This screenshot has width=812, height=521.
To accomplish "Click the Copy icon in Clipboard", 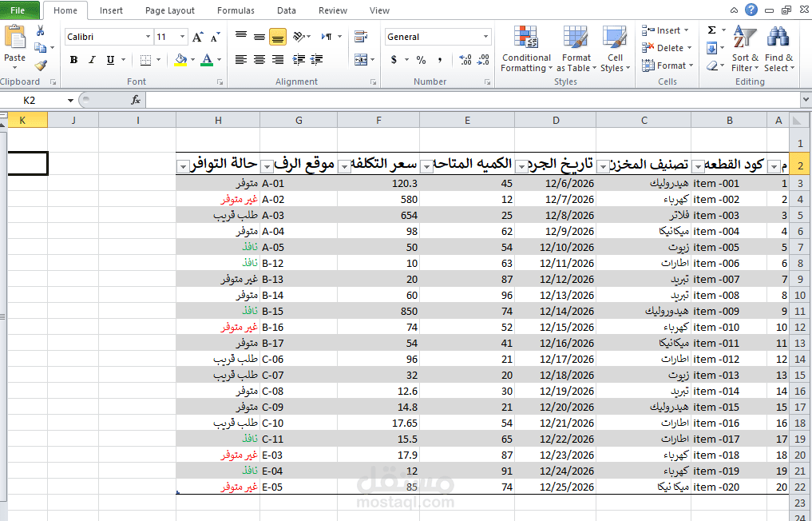I will coord(41,48).
